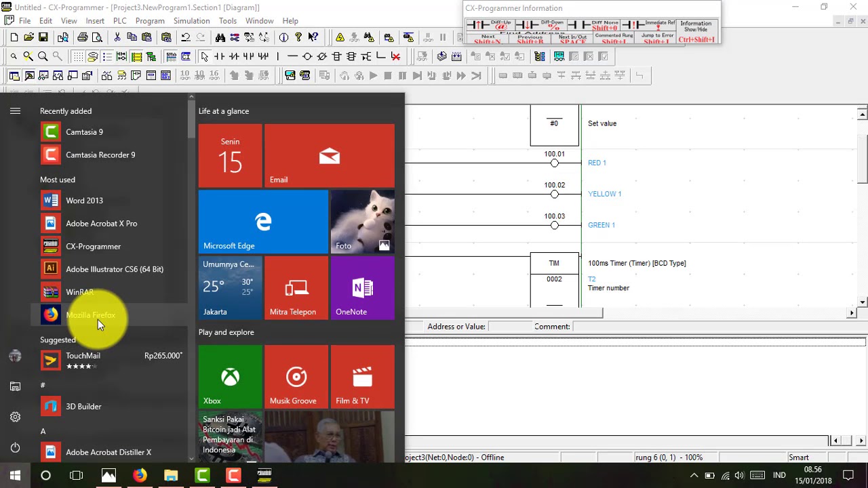This screenshot has width=868, height=488.
Task: Click the Cortana circle on taskbar
Action: coord(45,476)
